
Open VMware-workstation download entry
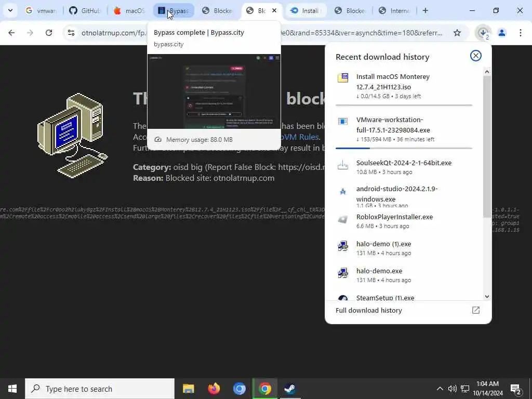click(x=404, y=129)
